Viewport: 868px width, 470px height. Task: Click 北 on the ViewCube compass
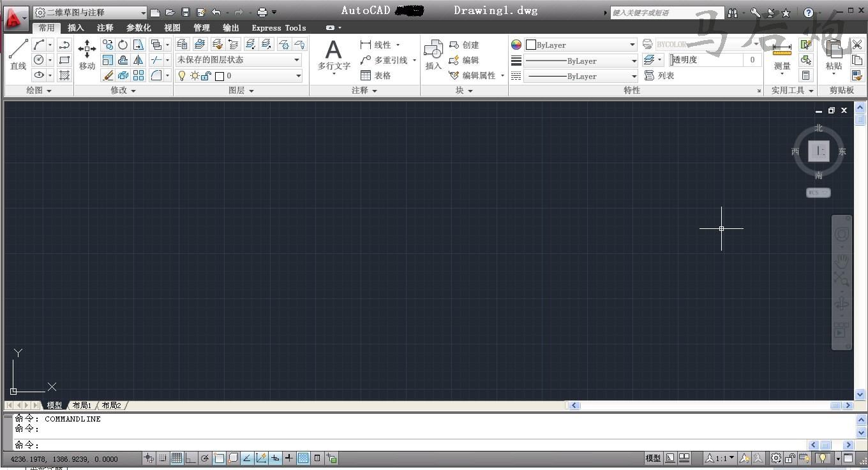coord(819,128)
